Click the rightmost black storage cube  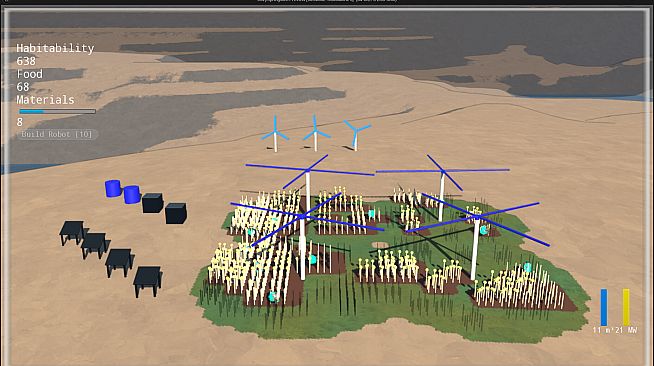coord(176,213)
